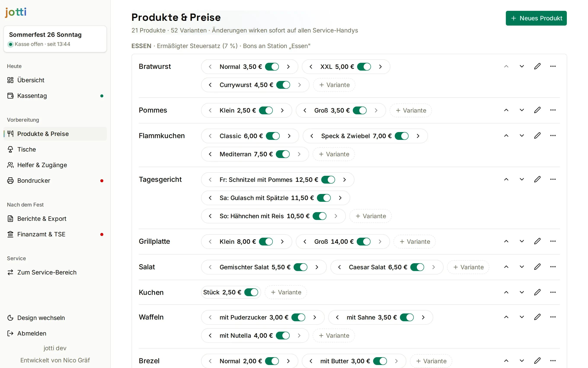Disable the Bratwurst XXL variant
This screenshot has width=588, height=368.
[x=364, y=67]
